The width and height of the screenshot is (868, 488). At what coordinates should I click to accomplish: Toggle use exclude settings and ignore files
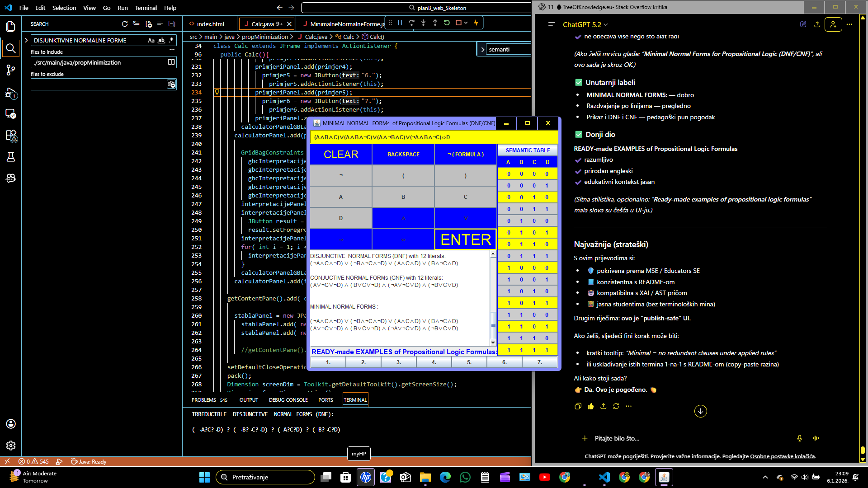[x=171, y=84]
